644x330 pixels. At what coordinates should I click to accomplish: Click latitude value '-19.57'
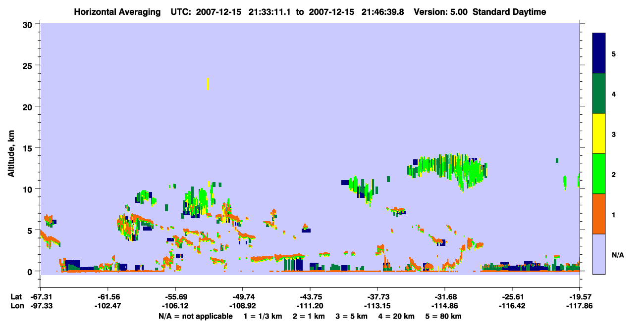coord(580,297)
